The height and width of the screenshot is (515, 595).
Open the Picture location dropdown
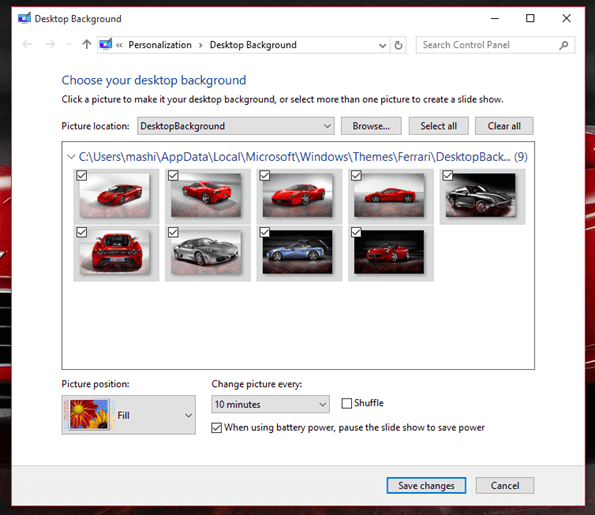(236, 126)
